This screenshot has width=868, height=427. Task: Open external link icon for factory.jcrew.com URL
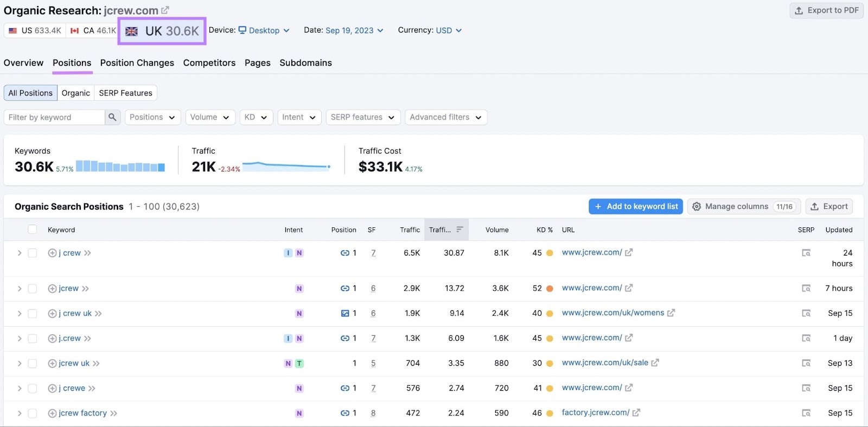point(636,413)
